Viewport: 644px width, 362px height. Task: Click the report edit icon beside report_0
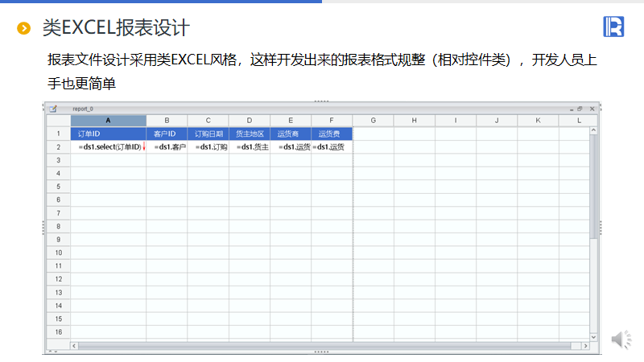(53, 109)
